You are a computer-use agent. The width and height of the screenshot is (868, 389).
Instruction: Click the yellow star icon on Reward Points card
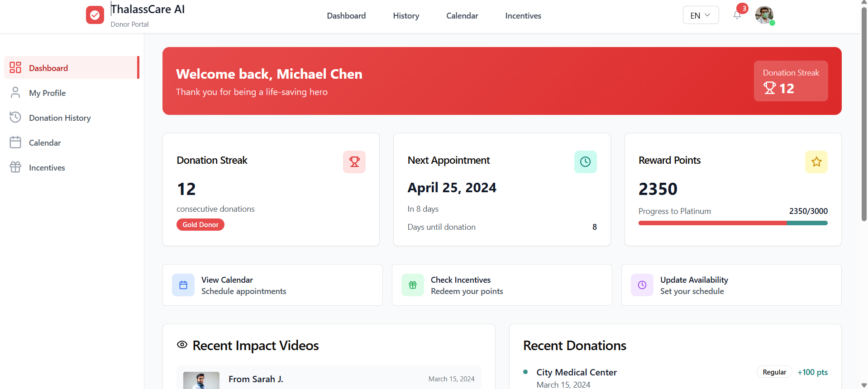(x=816, y=162)
